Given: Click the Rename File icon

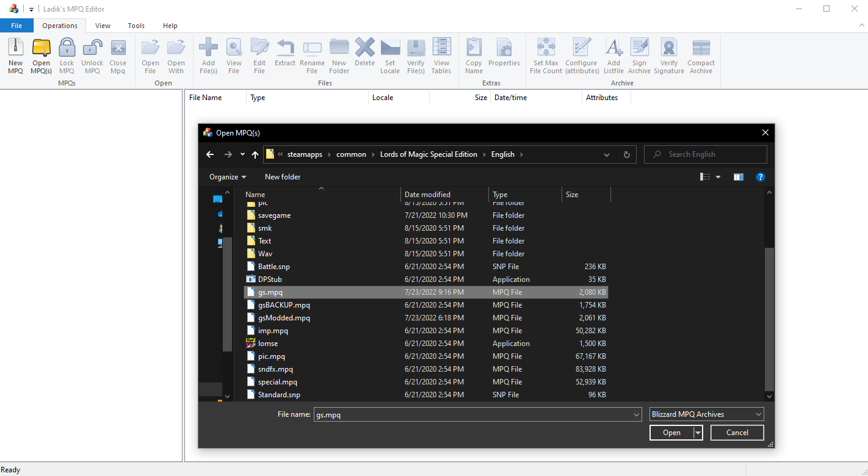Looking at the screenshot, I should coord(312,48).
